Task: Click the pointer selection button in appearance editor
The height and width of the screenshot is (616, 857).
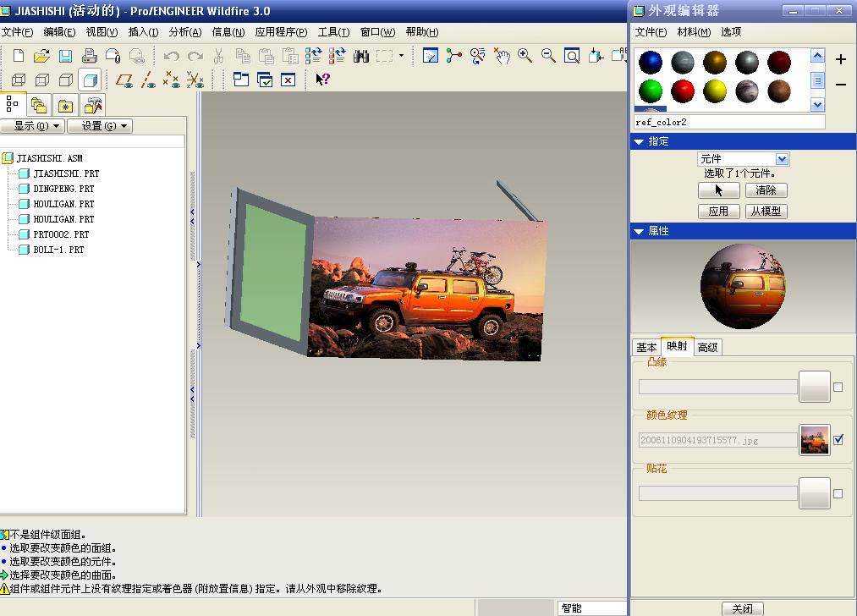Action: tap(719, 190)
